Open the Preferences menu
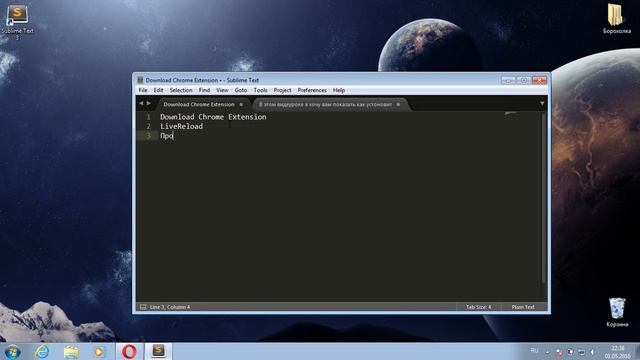 click(x=312, y=90)
